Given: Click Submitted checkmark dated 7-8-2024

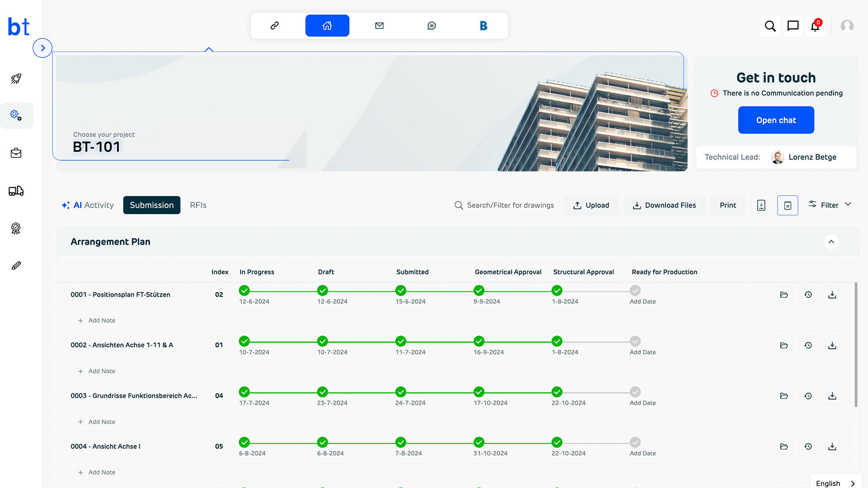Looking at the screenshot, I should point(401,442).
